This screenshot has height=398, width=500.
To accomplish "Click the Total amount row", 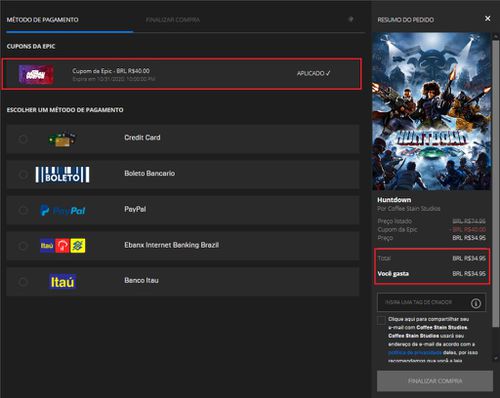I will [x=432, y=258].
